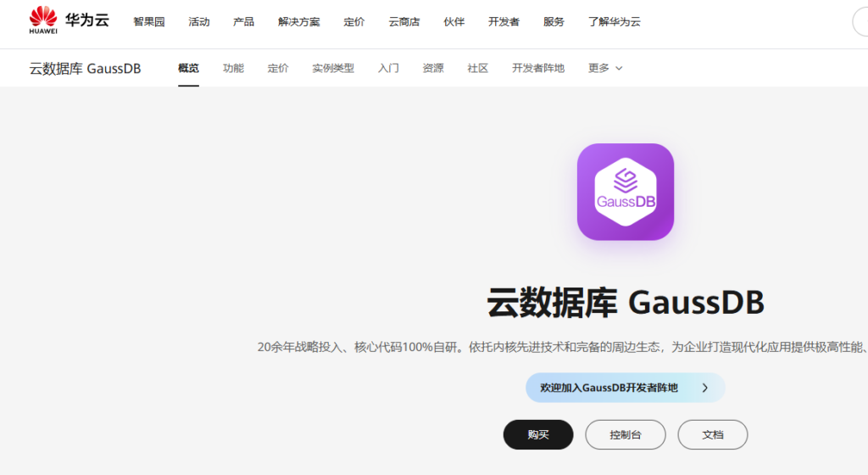The height and width of the screenshot is (475, 868).
Task: Click the Huawei Cloud logo
Action: pyautogui.click(x=70, y=20)
